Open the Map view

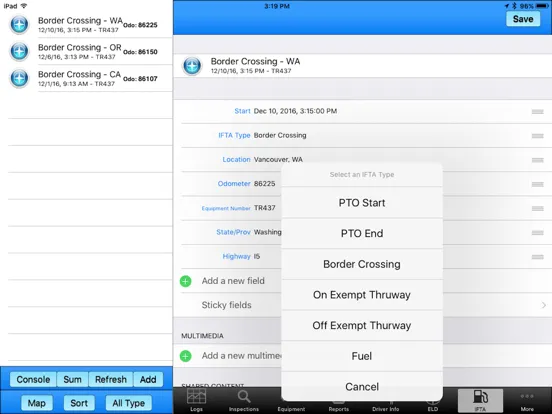click(37, 403)
